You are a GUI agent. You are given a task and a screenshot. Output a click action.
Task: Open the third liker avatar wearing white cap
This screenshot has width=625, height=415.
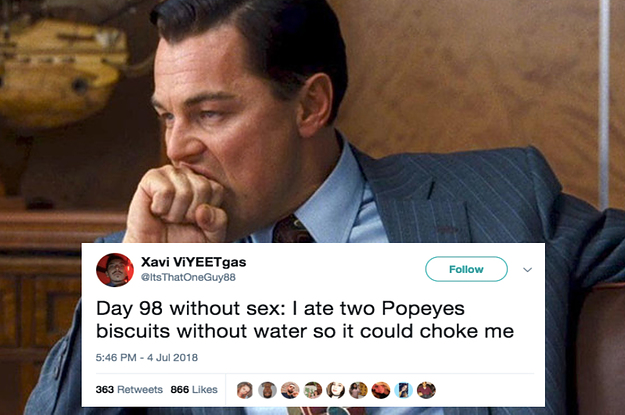(290, 390)
